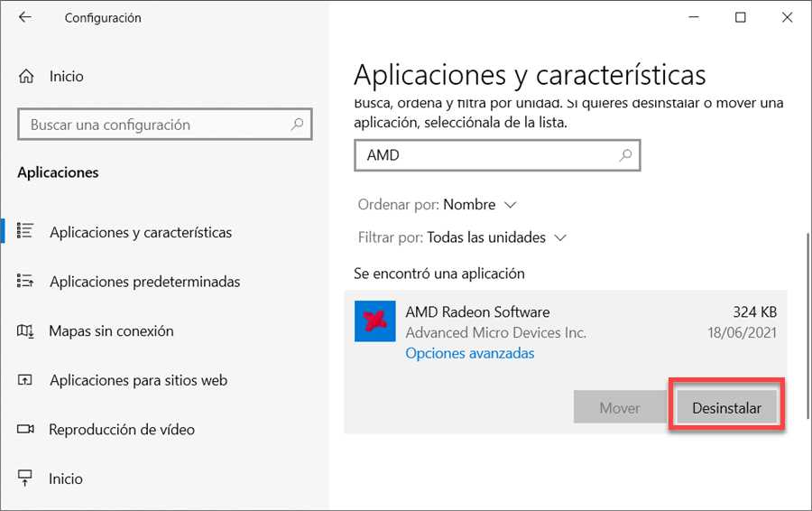Screen dimensions: 812x511
Task: Click the Aplicaciones para sitios web icon
Action: 25,380
